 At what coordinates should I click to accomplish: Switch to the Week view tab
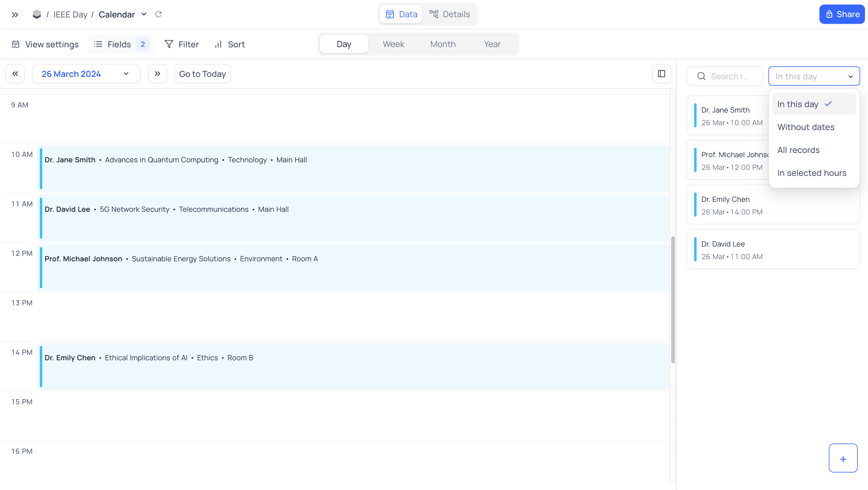coord(393,44)
